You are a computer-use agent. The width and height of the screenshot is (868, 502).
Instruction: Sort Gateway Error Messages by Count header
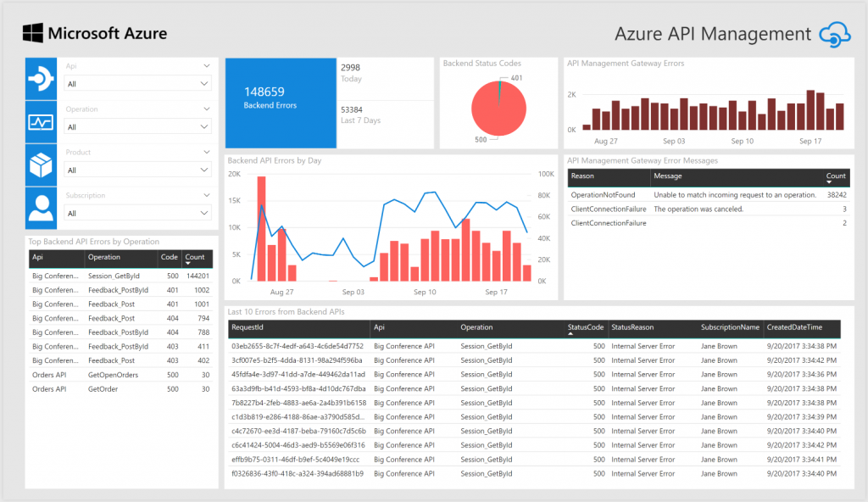pyautogui.click(x=836, y=176)
